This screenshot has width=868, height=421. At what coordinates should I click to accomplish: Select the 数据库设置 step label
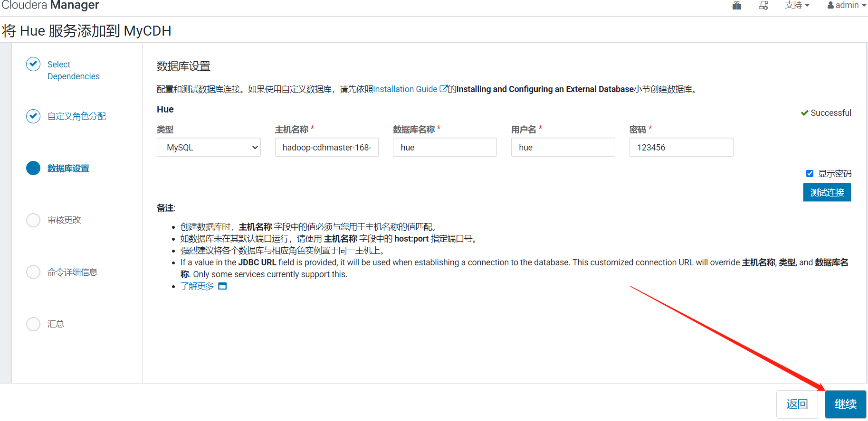[x=68, y=168]
